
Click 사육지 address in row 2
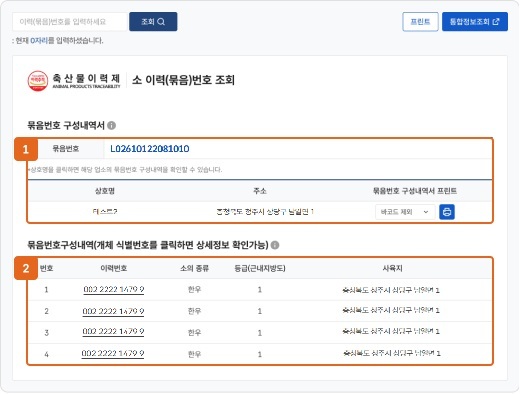[391, 310]
